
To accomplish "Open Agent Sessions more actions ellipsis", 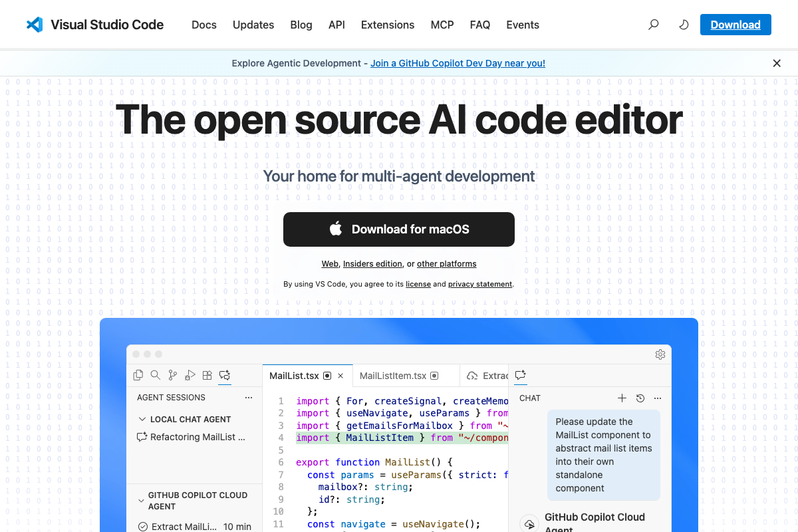I will click(x=249, y=398).
